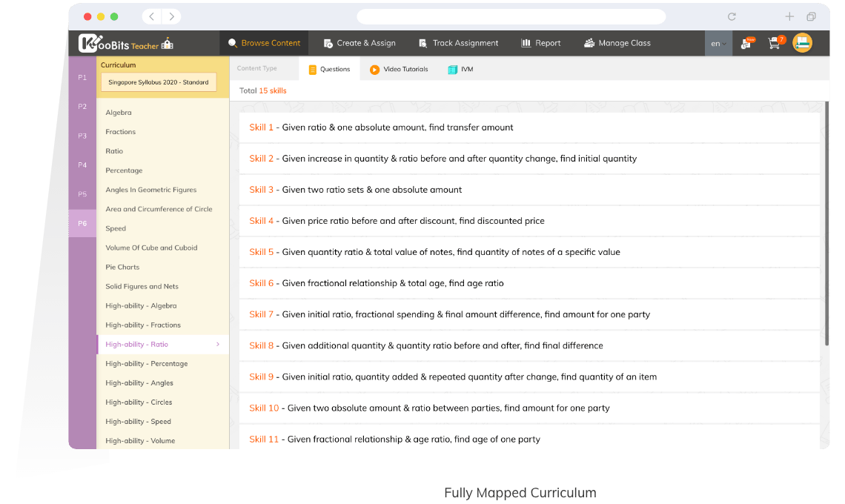Open the notifications icon with New badge

(747, 43)
